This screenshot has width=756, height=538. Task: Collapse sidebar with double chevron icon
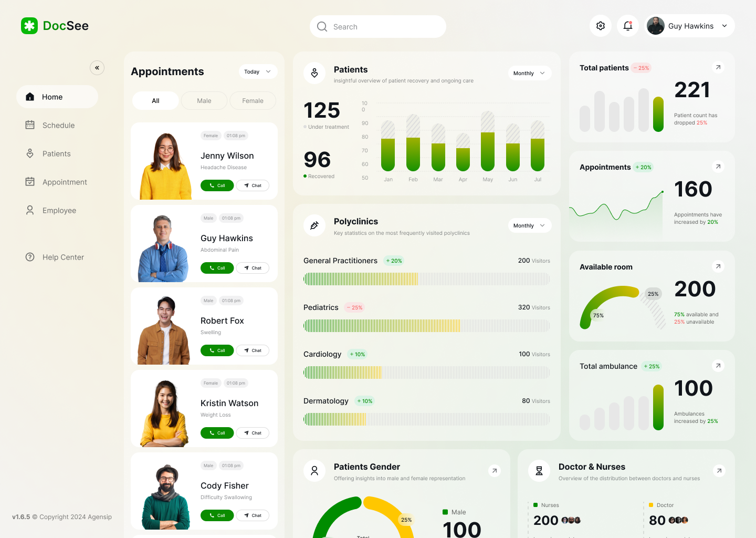[x=97, y=68]
